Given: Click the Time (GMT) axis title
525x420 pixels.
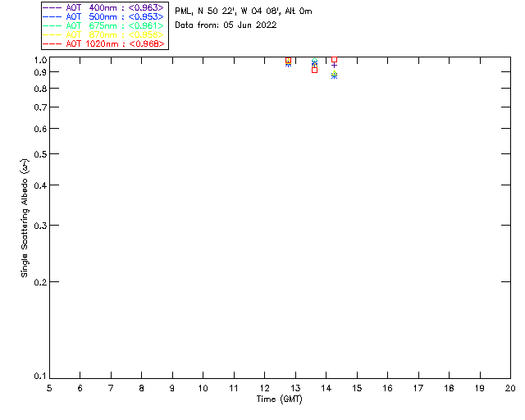Looking at the screenshot, I should (x=279, y=399).
